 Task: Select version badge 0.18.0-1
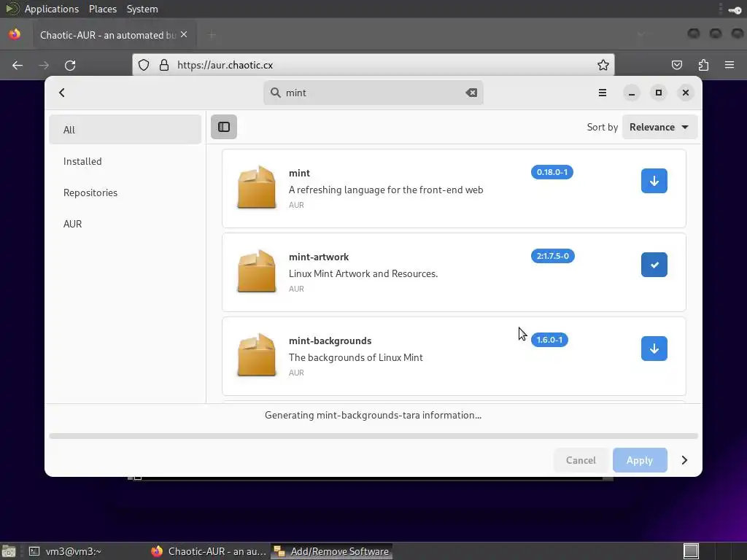[x=552, y=172]
